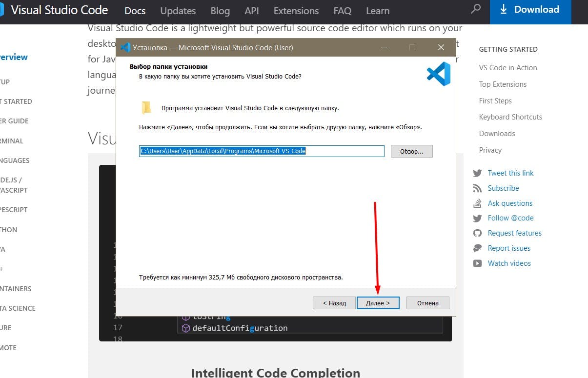Select REMOTE in left docs navigation

point(8,348)
